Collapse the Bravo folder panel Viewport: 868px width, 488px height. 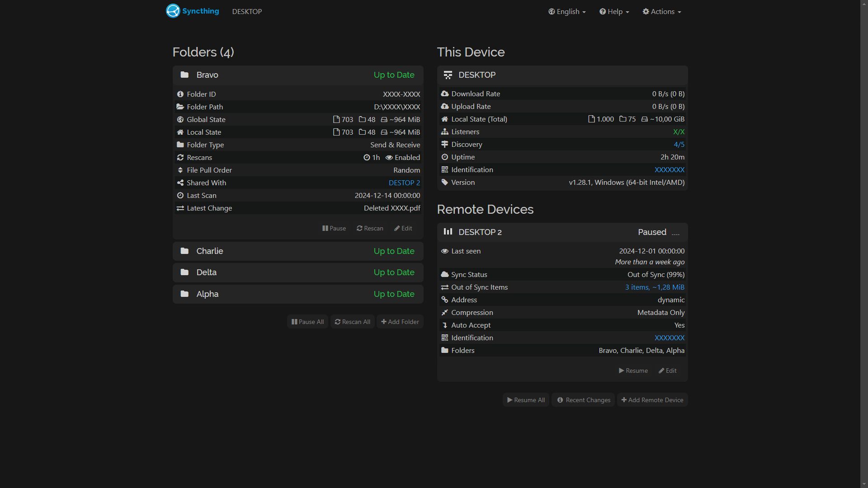[x=298, y=75]
